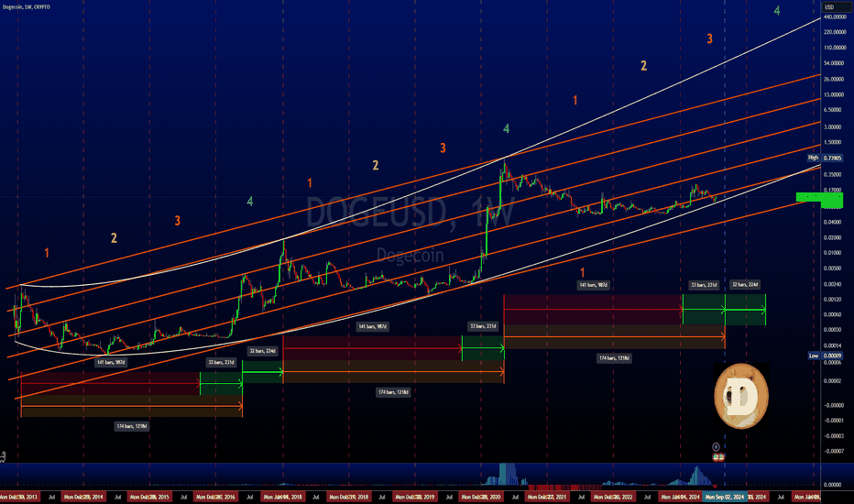Select the 2016 date marker on time axis
Screen dimensions: 854x504
[x=215, y=497]
